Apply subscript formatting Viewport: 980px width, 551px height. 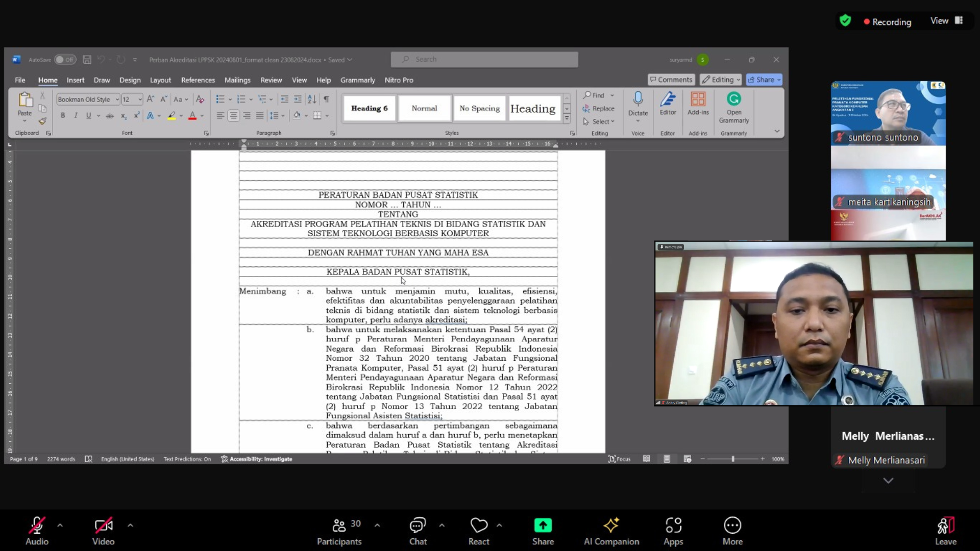pos(124,116)
